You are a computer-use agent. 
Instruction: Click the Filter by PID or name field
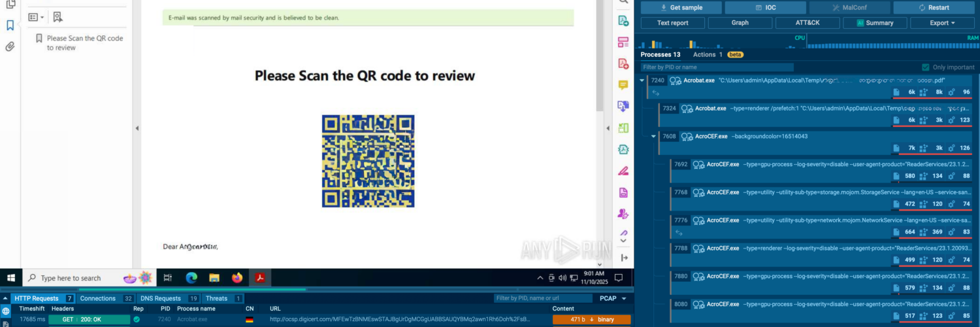pos(717,67)
